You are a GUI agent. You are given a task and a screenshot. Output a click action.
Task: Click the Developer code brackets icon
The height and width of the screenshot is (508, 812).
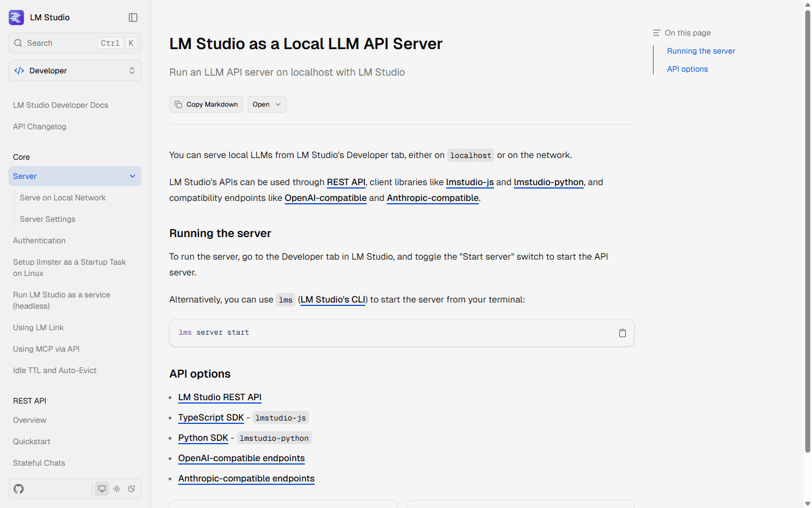[19, 71]
